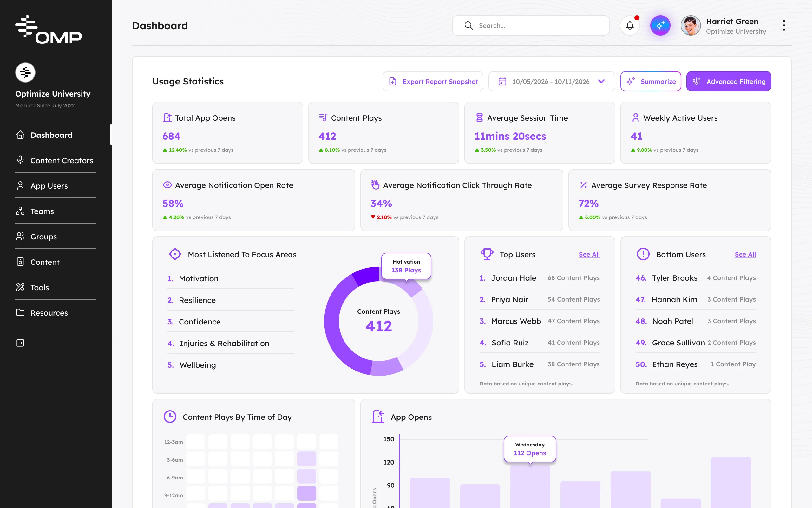The width and height of the screenshot is (812, 508).
Task: Select Jordan Hale in Top Users
Action: (540, 278)
